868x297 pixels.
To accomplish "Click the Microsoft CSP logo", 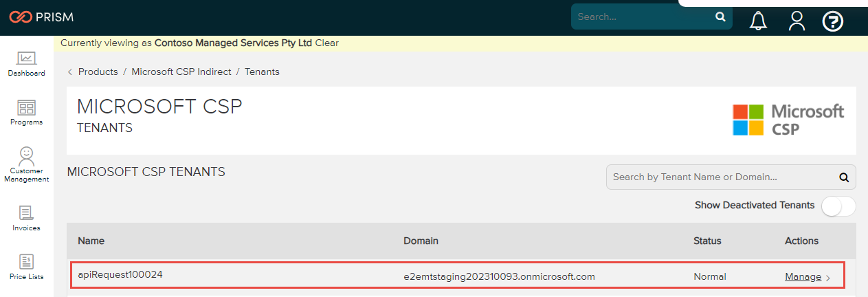I will (x=788, y=120).
